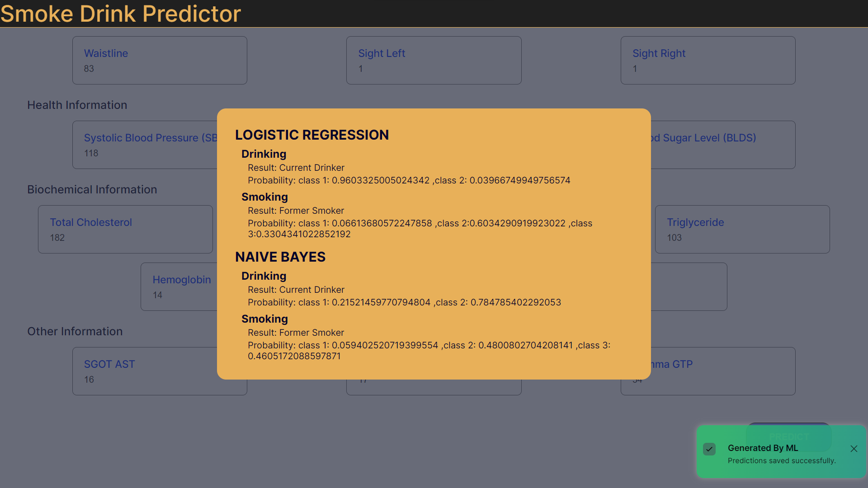868x488 pixels.
Task: Click the Predictions saved successfully message
Action: 781,460
